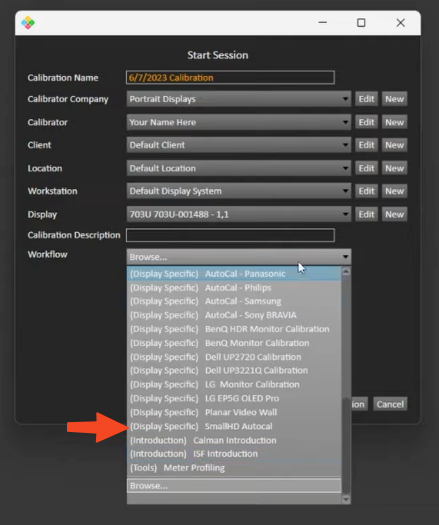This screenshot has width=439, height=525.
Task: Maximize the Start Session window
Action: click(x=361, y=23)
